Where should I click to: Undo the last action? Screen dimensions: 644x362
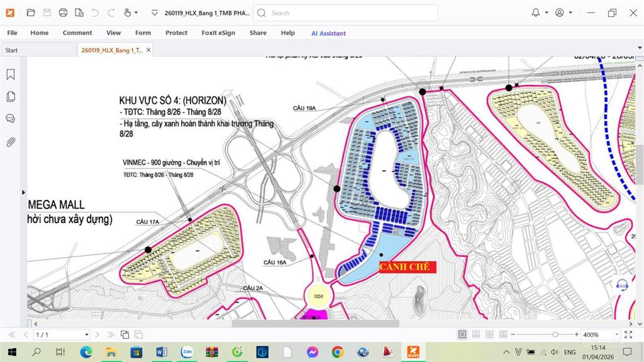click(x=95, y=13)
